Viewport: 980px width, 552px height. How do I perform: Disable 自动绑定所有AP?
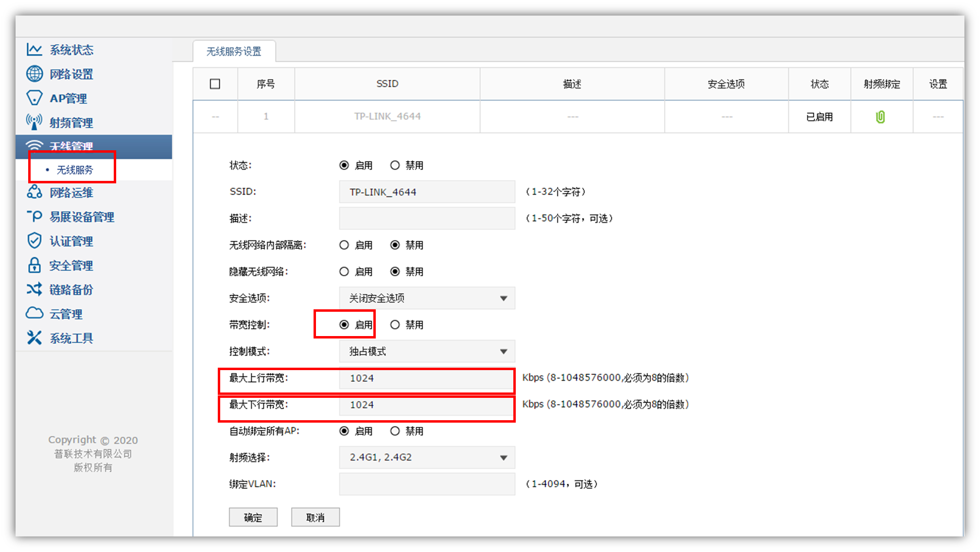[395, 431]
